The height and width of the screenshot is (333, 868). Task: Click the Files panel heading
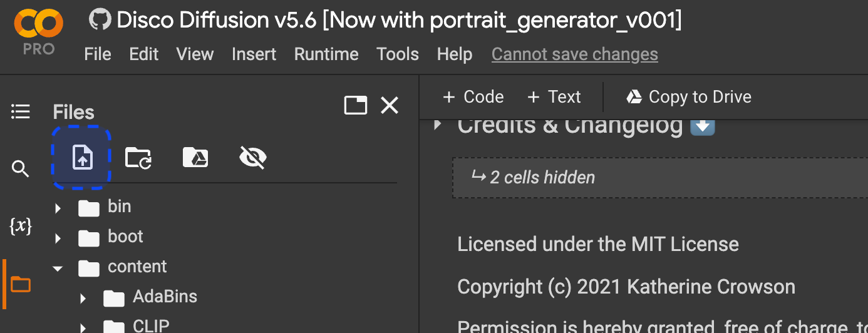click(74, 113)
